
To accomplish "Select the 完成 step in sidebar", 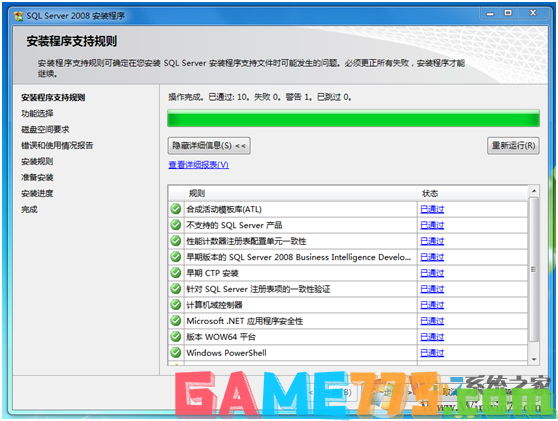I will (x=29, y=210).
